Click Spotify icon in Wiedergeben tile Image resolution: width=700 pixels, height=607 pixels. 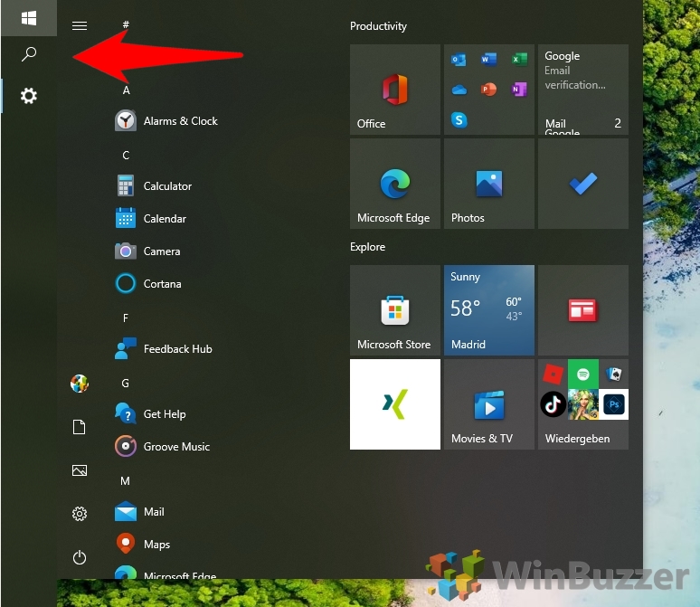point(583,375)
